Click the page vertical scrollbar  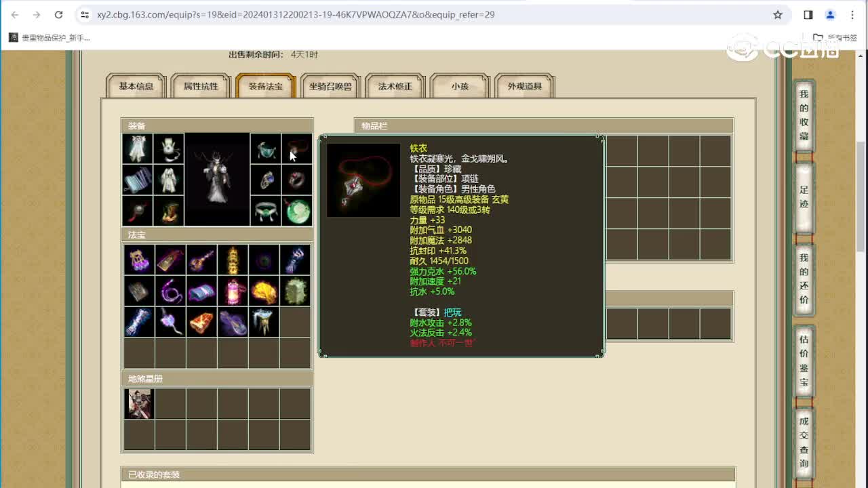pyautogui.click(x=862, y=196)
